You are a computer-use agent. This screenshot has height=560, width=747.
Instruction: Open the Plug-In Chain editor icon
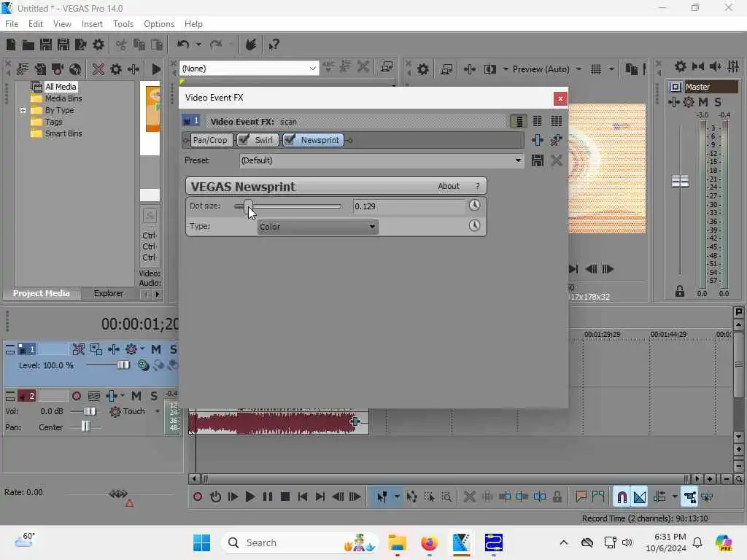(538, 140)
